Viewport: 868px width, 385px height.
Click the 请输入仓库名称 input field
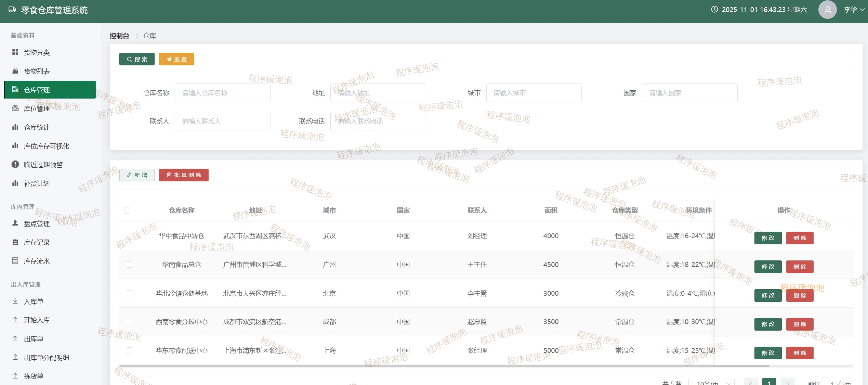tap(222, 93)
